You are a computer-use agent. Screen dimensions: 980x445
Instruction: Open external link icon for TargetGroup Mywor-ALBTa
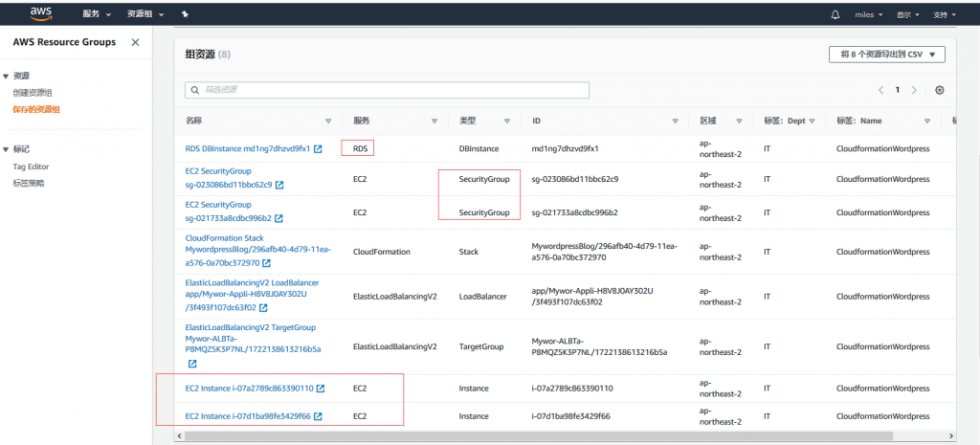point(191,363)
